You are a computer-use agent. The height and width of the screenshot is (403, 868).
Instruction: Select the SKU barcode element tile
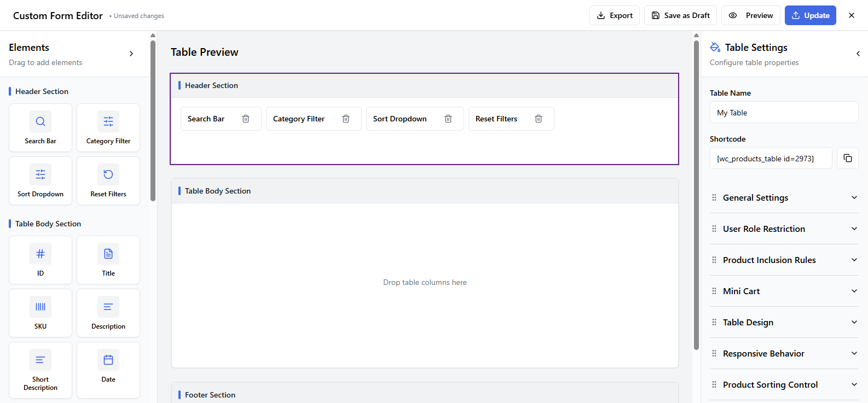(40, 313)
